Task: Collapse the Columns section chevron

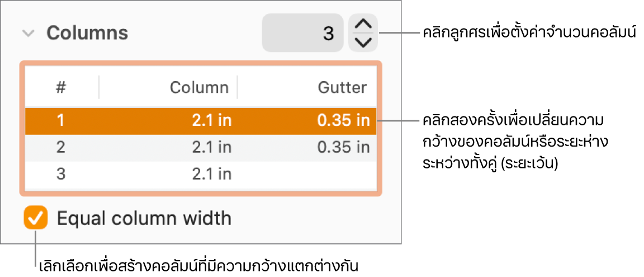Action: pyautogui.click(x=28, y=34)
